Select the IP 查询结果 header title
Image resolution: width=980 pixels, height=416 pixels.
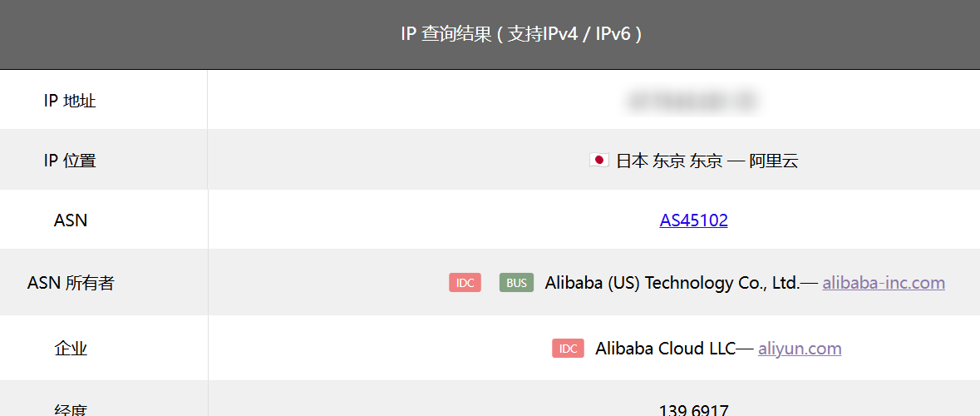click(521, 34)
